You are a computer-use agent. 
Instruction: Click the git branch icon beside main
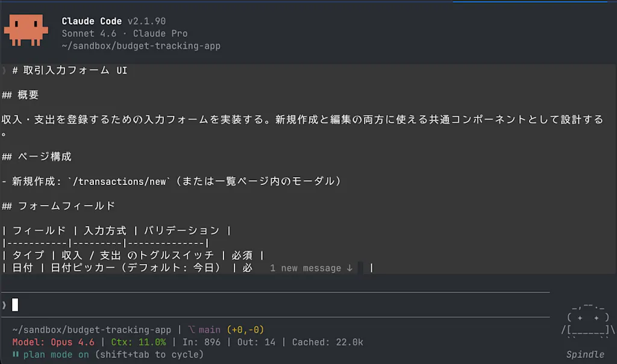pyautogui.click(x=191, y=330)
